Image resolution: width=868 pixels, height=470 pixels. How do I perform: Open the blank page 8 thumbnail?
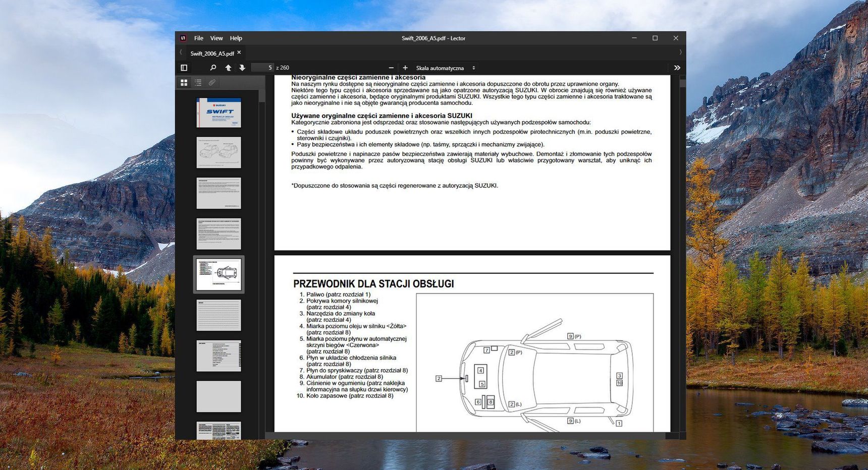[x=219, y=396]
